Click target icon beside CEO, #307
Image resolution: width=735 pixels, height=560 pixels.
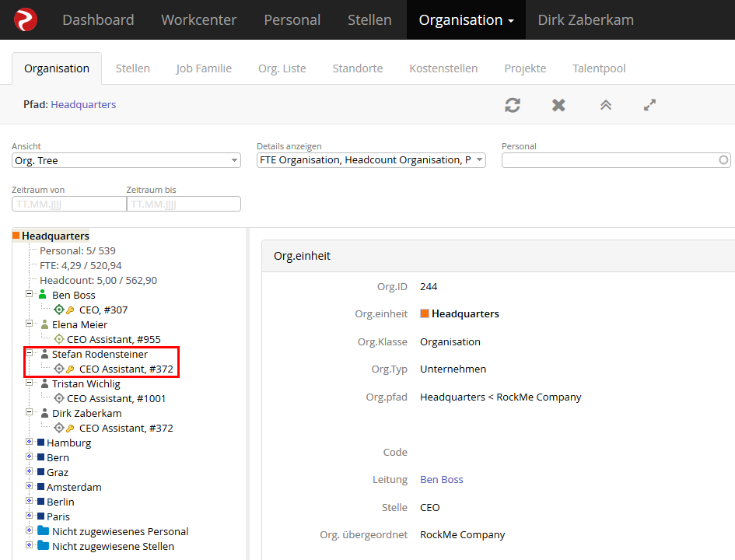[x=58, y=310]
